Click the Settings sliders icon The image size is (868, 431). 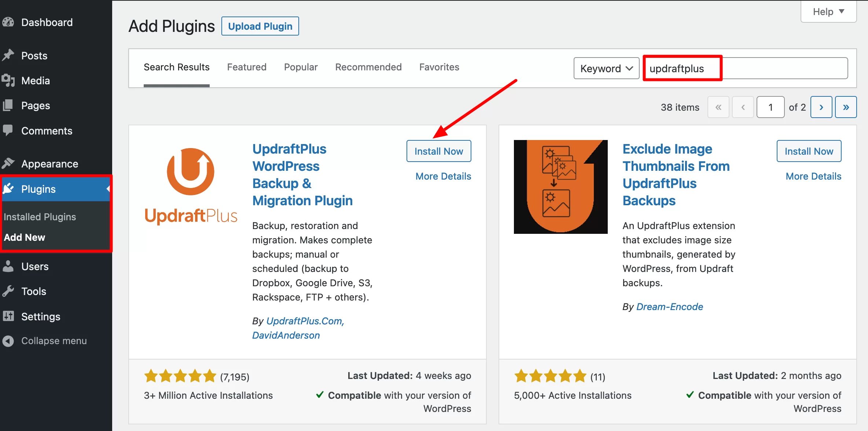tap(8, 316)
